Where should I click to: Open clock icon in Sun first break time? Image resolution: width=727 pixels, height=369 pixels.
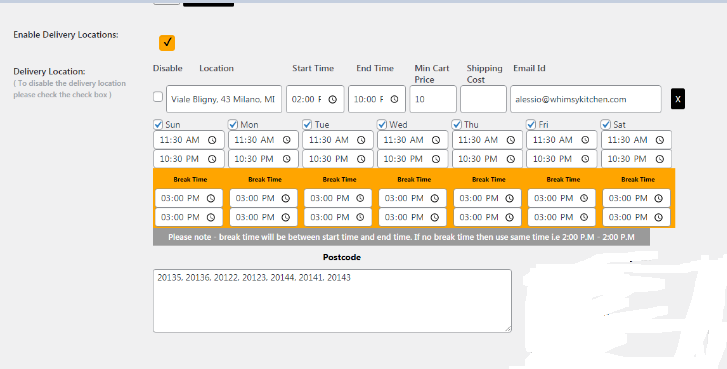coord(211,198)
